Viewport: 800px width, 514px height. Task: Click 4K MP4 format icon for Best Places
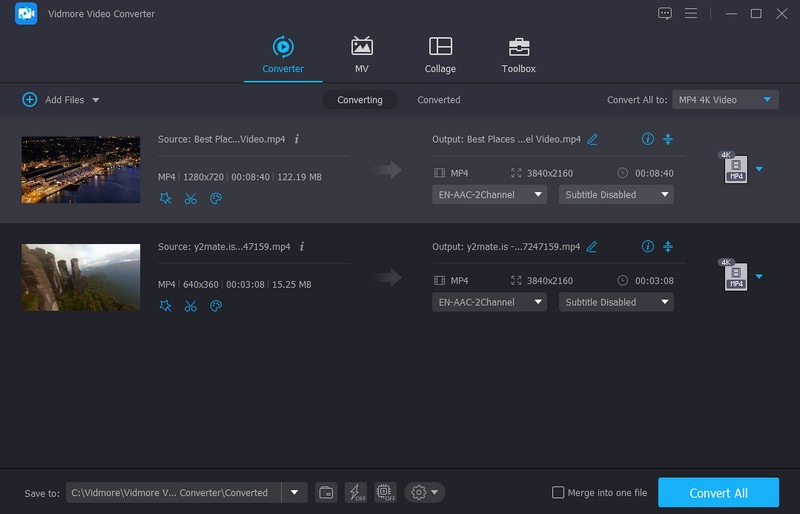coord(734,167)
